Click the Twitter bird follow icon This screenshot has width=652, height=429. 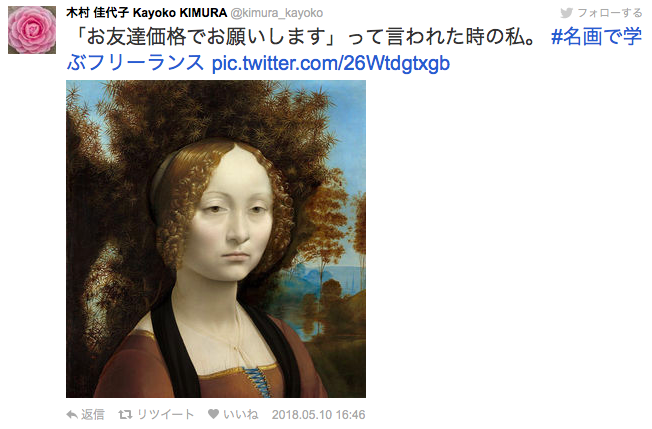[566, 13]
